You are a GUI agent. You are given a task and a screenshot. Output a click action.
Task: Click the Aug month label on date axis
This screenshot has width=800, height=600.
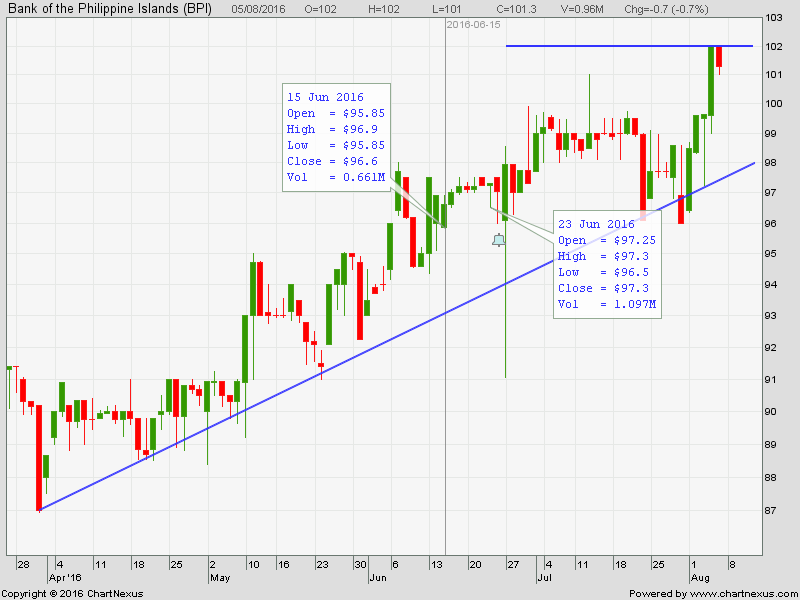(699, 578)
